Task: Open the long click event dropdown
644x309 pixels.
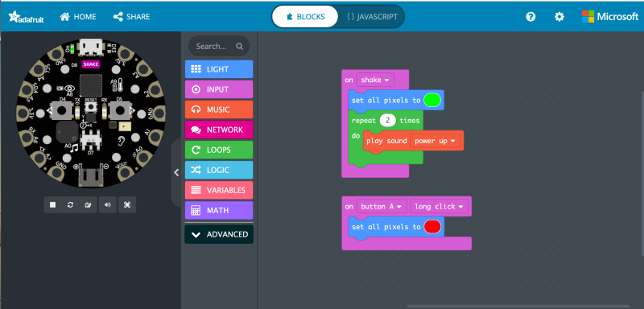Action: (x=439, y=207)
